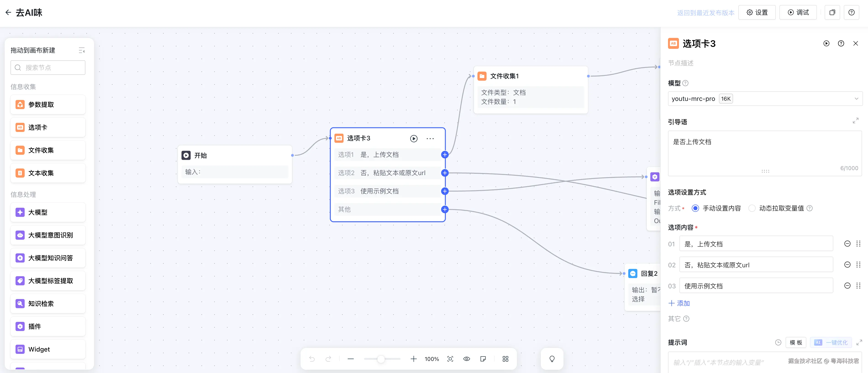Collapse the node list sidebar panel
The width and height of the screenshot is (868, 373).
pyautogui.click(x=82, y=50)
